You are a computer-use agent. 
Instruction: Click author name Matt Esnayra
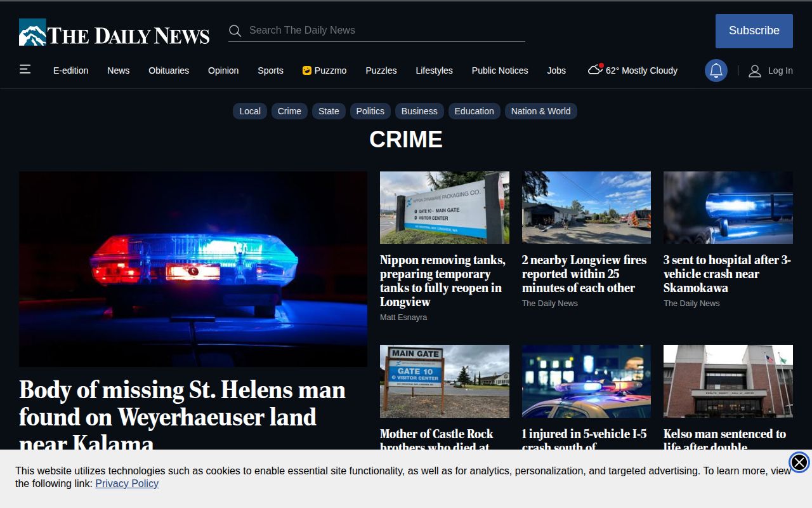pyautogui.click(x=403, y=317)
